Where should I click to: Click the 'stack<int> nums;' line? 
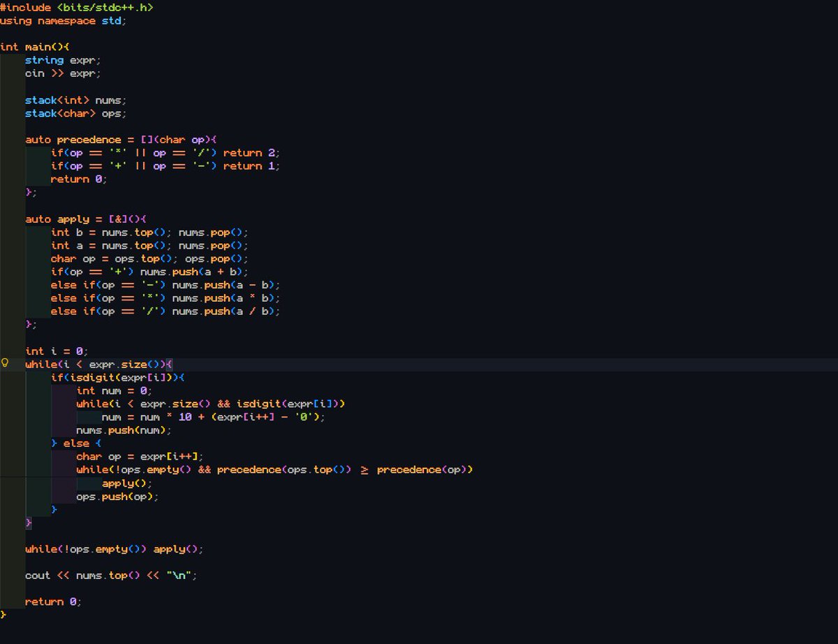76,100
